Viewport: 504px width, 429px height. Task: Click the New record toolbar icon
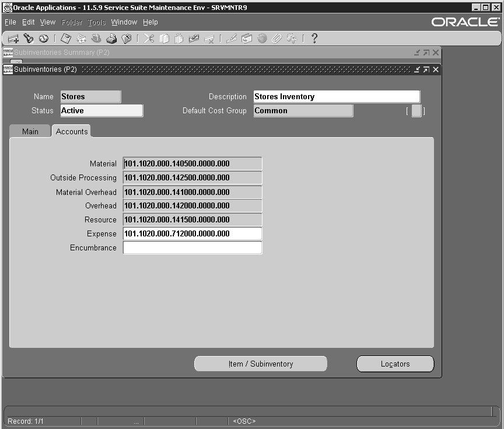[x=13, y=39]
